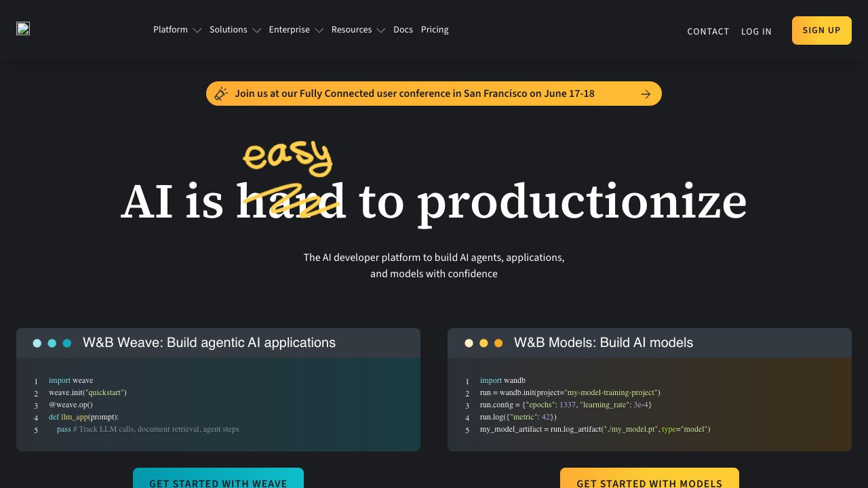Open the Enterprise dropdown chevron
The height and width of the screenshot is (488, 868).
319,30
